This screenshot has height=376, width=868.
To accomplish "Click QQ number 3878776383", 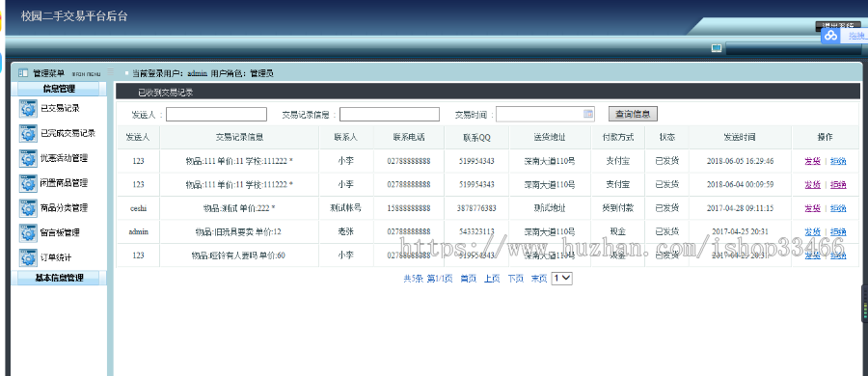I will (476, 209).
